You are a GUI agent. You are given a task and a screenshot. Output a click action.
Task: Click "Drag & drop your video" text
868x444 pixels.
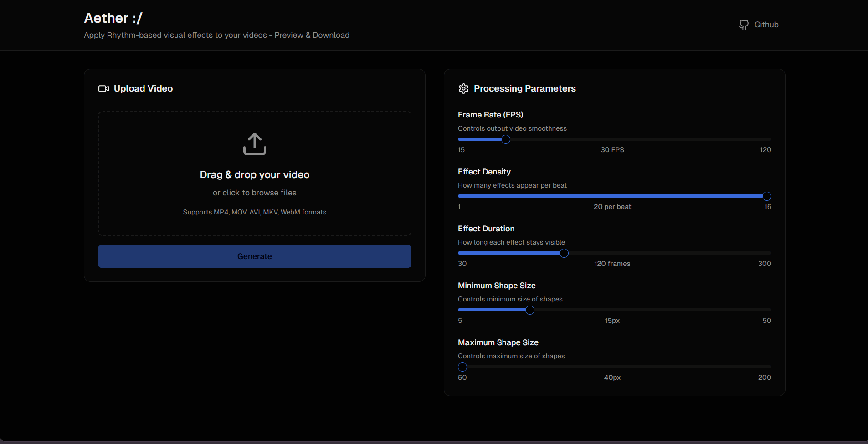point(254,175)
